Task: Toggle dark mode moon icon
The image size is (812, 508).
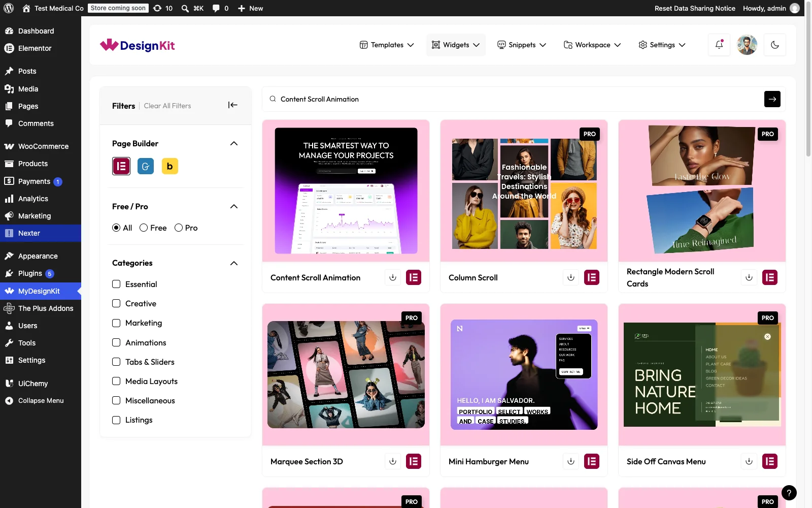Action: pos(775,45)
